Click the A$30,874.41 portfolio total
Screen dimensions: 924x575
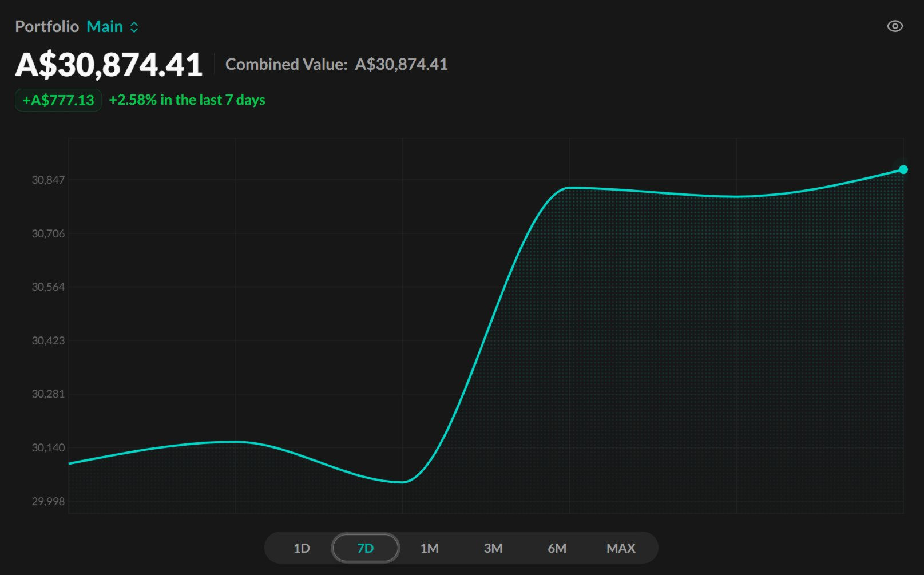pyautogui.click(x=109, y=65)
